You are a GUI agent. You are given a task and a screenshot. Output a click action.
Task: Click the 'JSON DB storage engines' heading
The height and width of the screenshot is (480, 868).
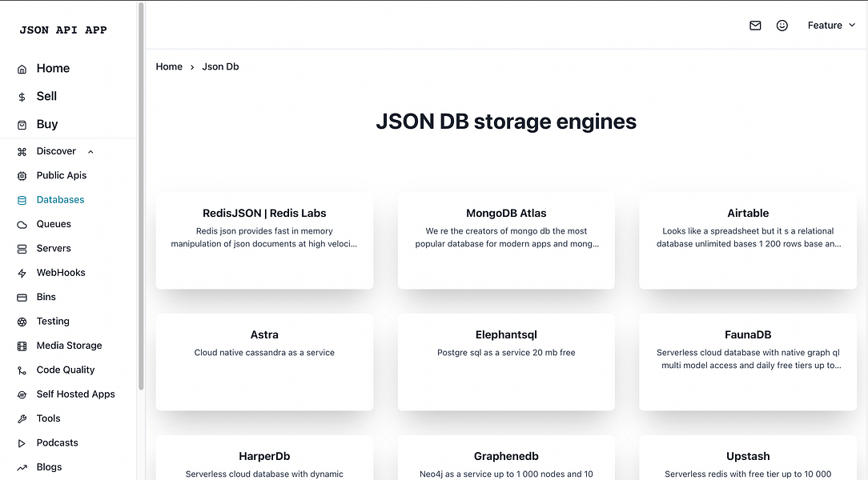tap(506, 122)
